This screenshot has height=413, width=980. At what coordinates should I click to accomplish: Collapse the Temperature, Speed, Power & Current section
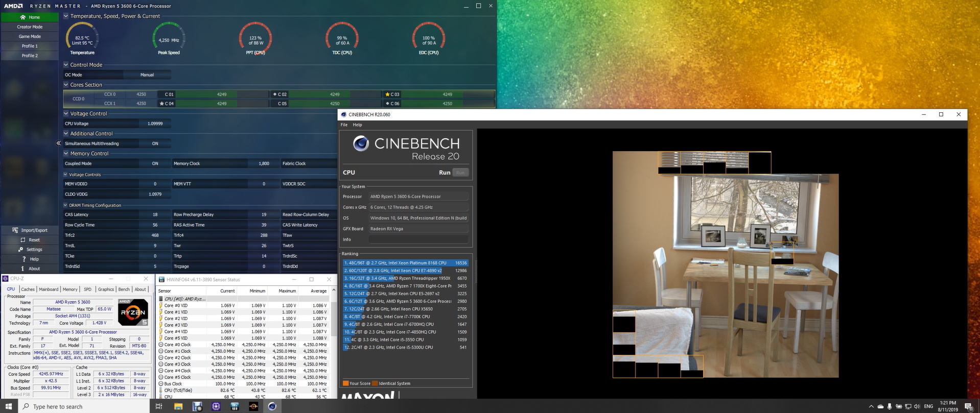click(x=66, y=16)
